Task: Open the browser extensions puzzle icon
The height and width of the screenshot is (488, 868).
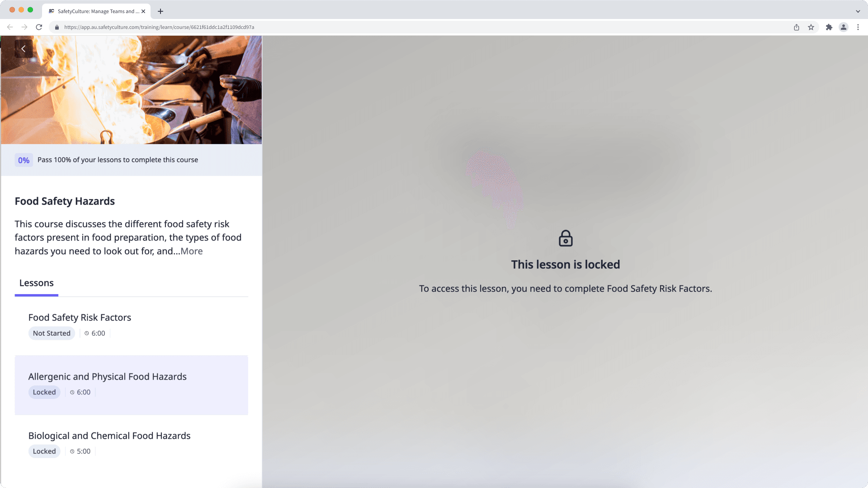Action: click(x=829, y=27)
